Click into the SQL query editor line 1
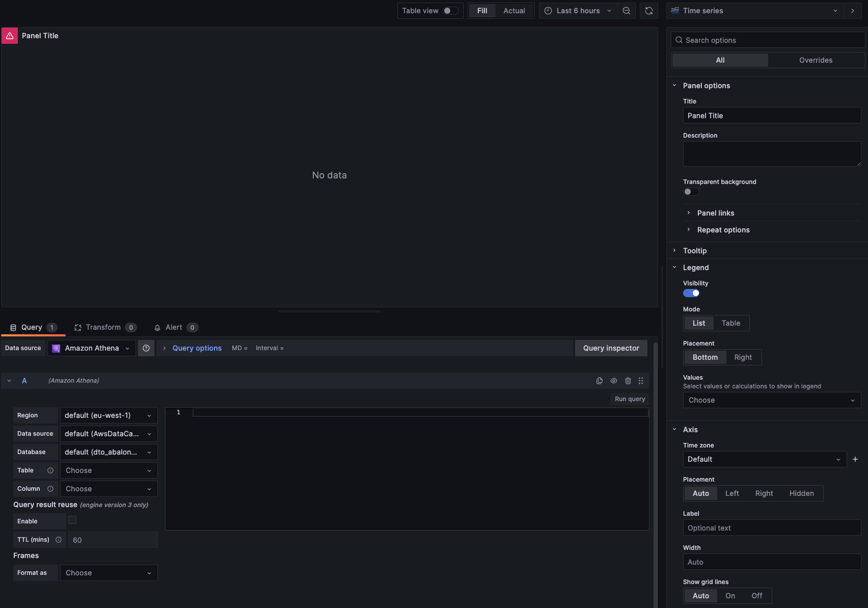Screen dimensions: 868x608 pyautogui.click(x=420, y=412)
